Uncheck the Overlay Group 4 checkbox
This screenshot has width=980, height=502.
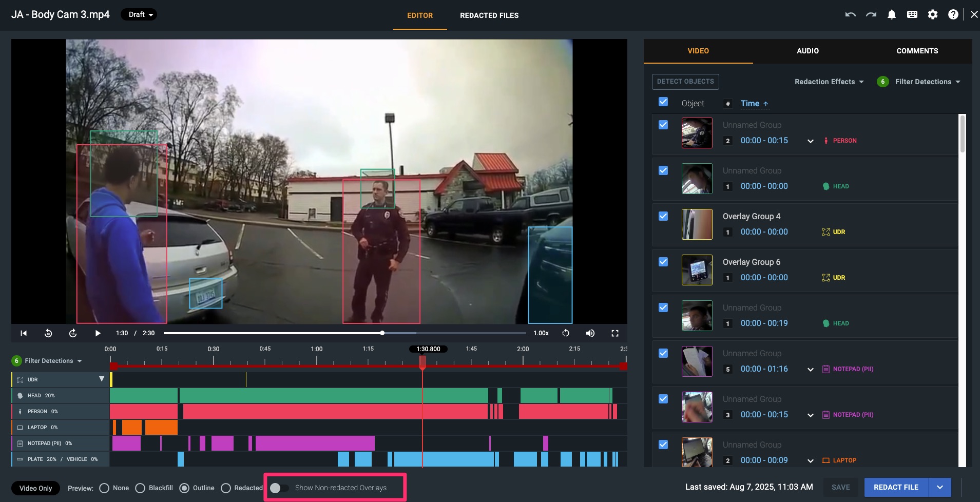[x=663, y=216]
